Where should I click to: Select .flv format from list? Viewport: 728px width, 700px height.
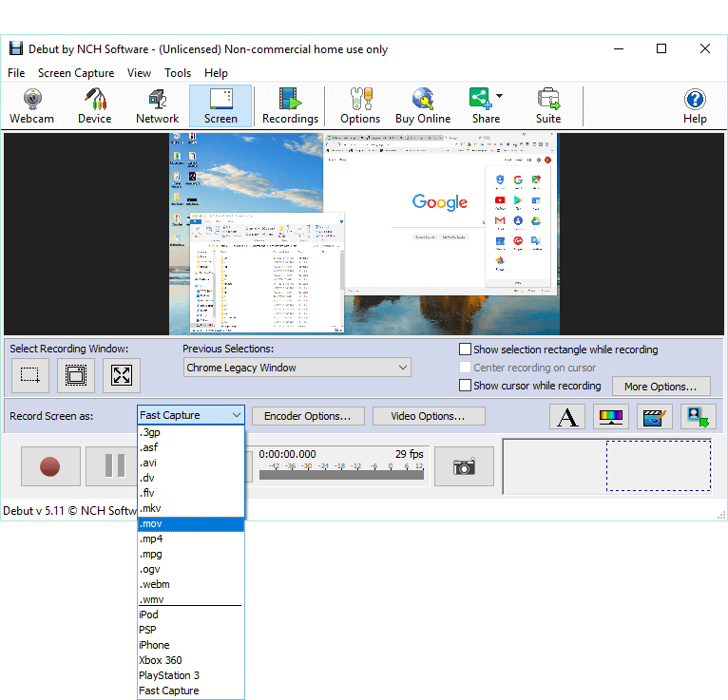pos(191,493)
